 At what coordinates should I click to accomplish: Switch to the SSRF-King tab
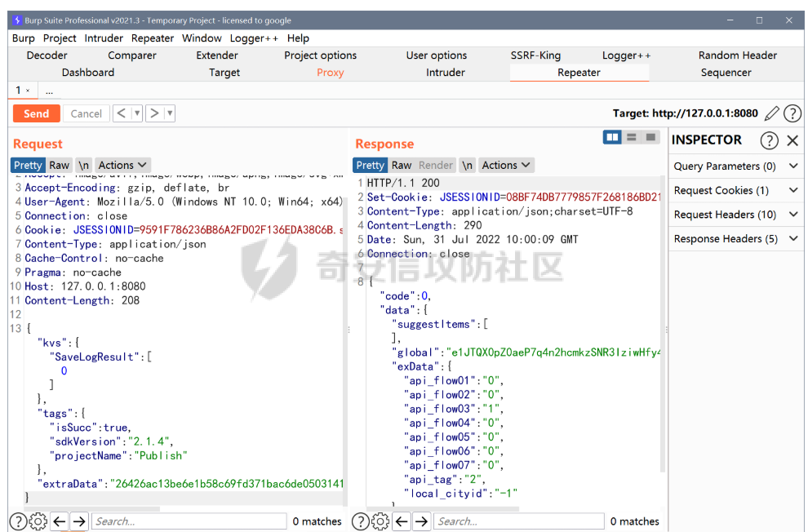[535, 55]
